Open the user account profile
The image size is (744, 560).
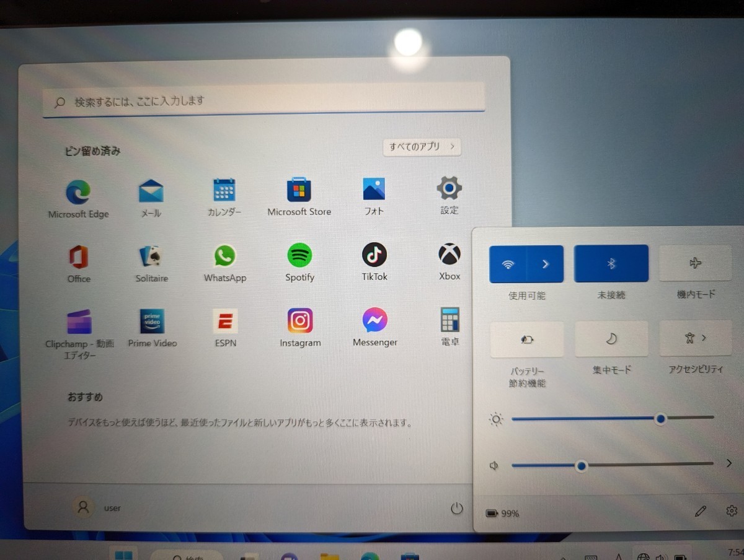coord(97,508)
